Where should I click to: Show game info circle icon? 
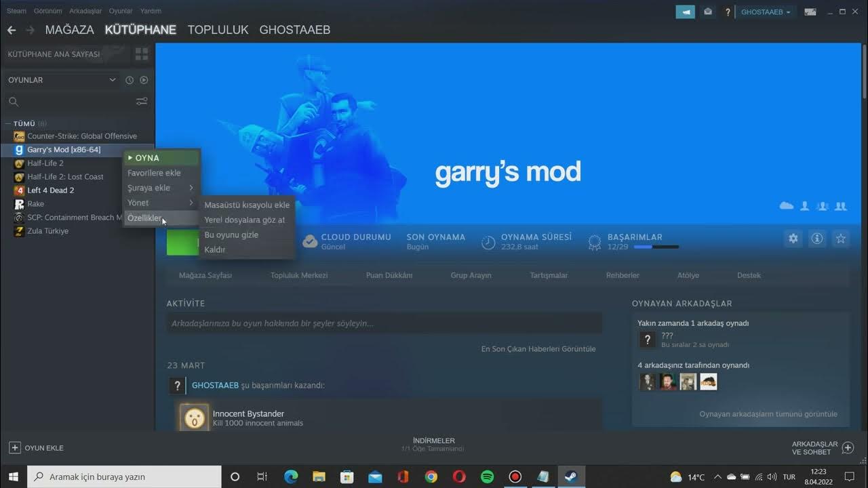(817, 239)
